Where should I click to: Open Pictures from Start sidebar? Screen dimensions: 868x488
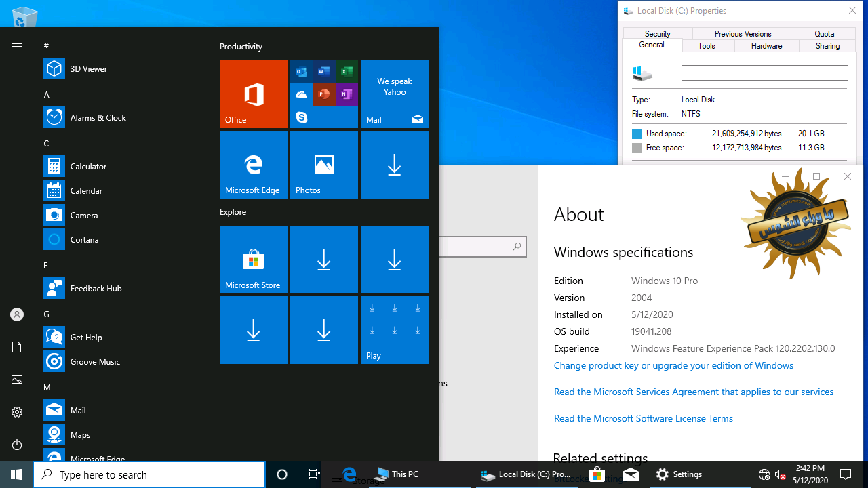coord(17,380)
